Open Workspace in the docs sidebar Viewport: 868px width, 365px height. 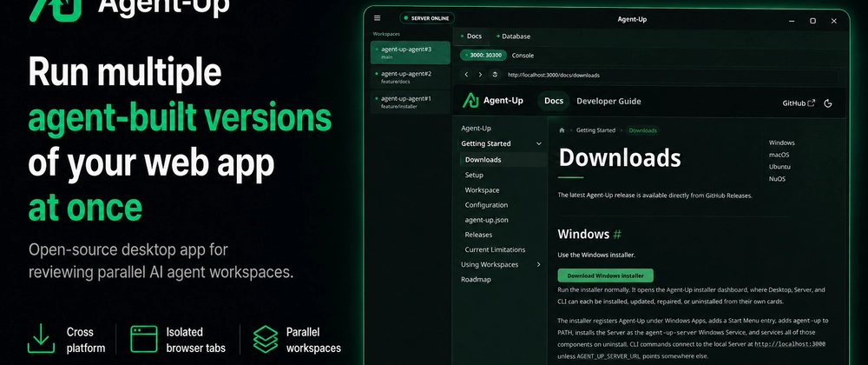482,190
